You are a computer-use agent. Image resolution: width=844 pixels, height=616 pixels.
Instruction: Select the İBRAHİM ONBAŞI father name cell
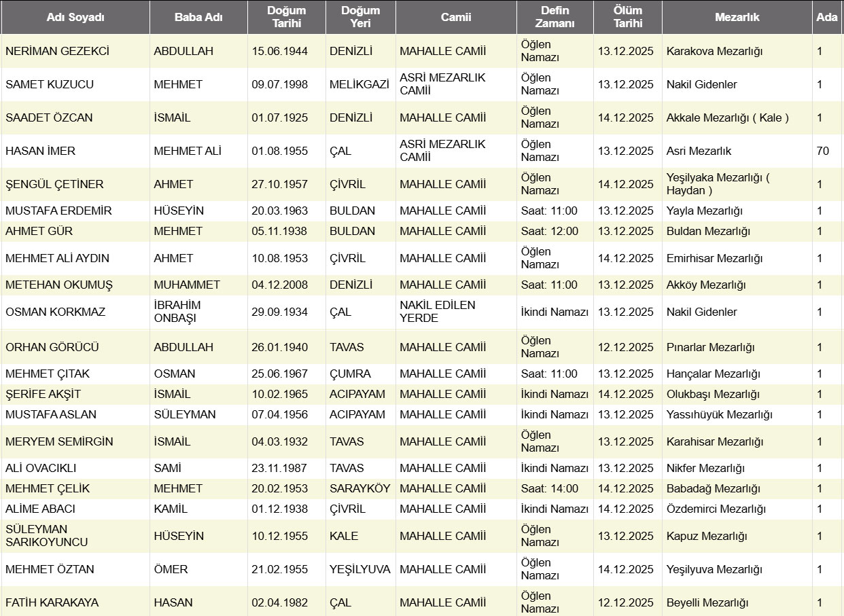click(x=177, y=312)
